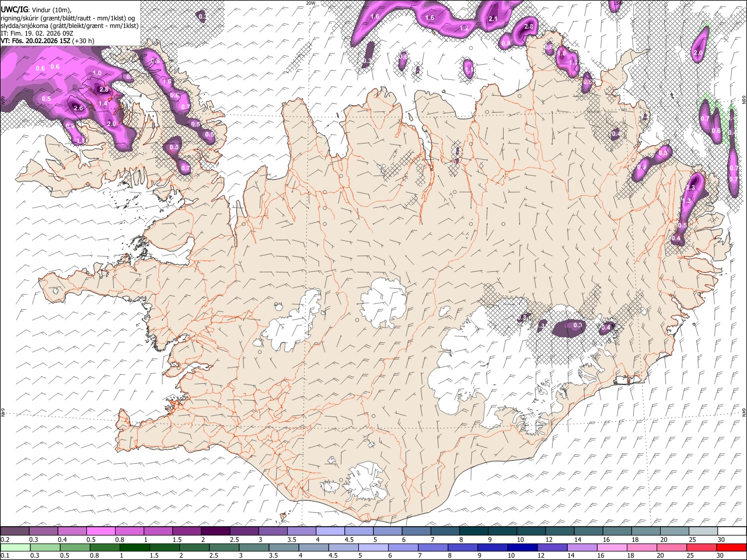The height and width of the screenshot is (560, 747).
Task: Pick the 0.2 swatch on the upper snow scale
Action: pos(15,531)
